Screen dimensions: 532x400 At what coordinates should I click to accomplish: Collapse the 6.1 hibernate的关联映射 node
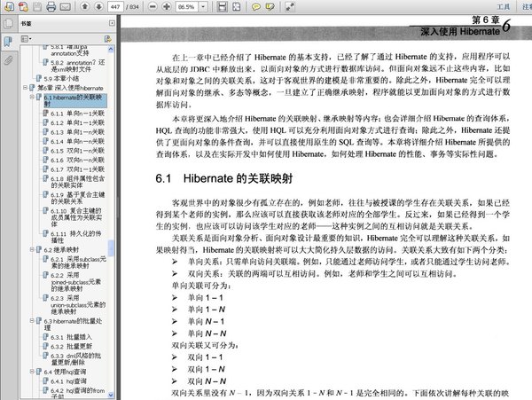[32, 97]
